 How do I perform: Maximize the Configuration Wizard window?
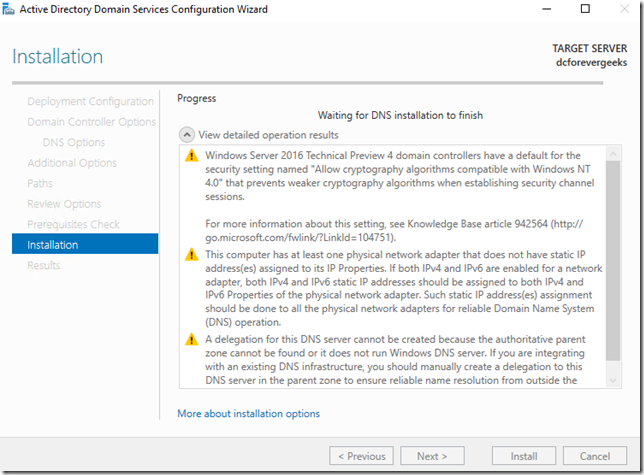[585, 10]
